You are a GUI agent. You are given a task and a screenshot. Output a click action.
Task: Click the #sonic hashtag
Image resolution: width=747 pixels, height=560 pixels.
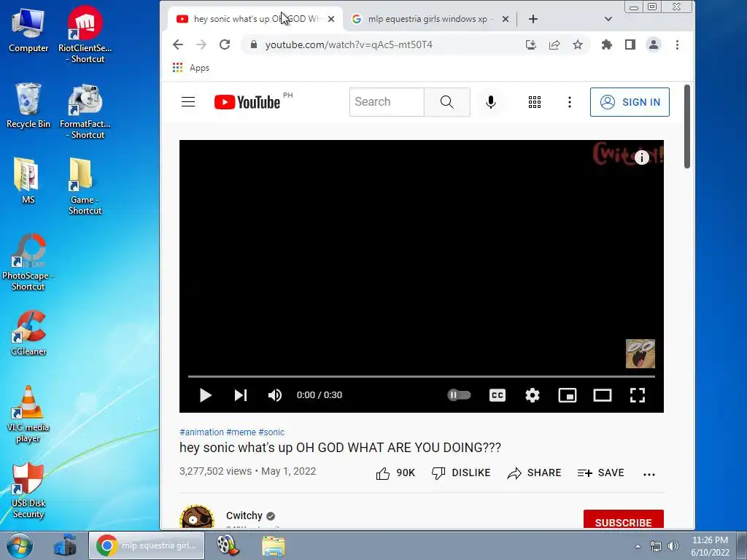pyautogui.click(x=271, y=432)
